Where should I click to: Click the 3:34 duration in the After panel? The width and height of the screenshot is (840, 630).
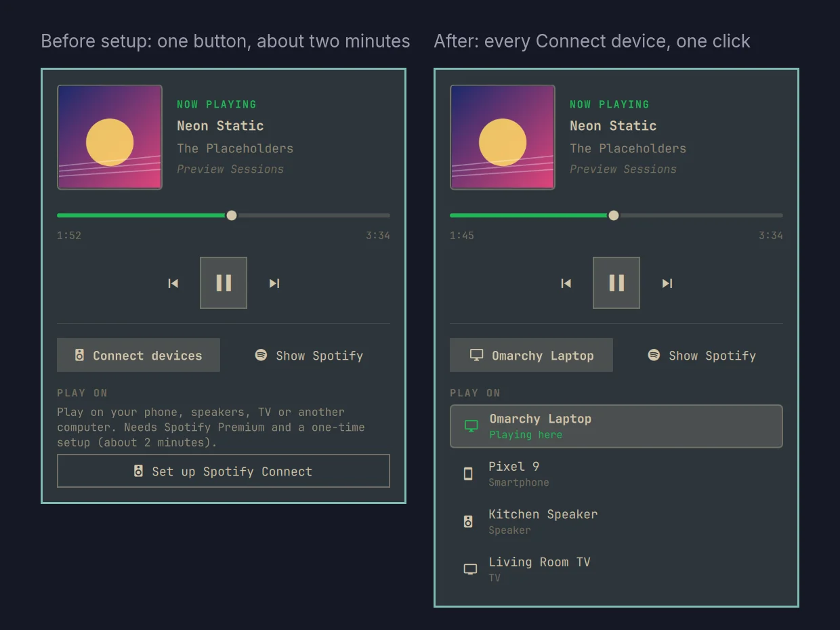click(771, 236)
